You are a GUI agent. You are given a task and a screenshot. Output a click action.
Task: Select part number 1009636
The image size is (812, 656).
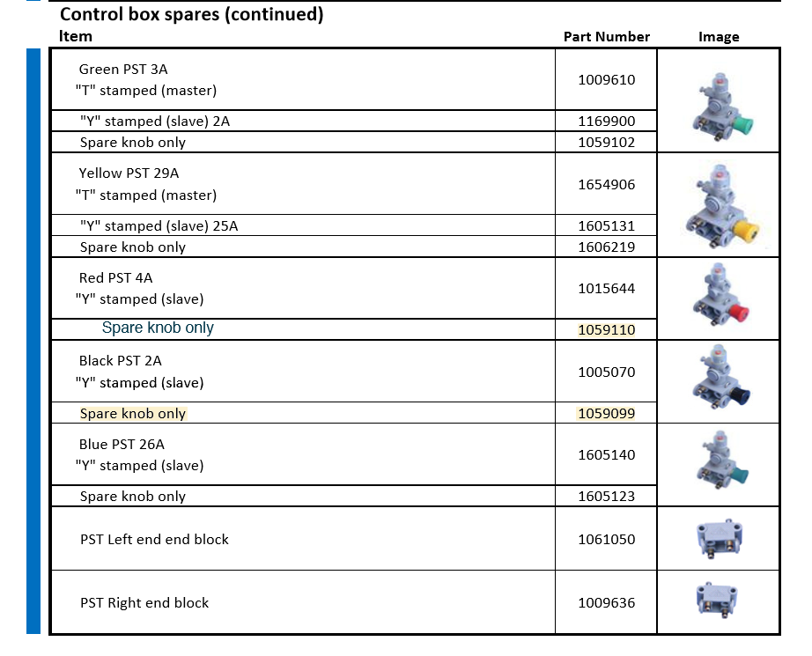click(607, 603)
